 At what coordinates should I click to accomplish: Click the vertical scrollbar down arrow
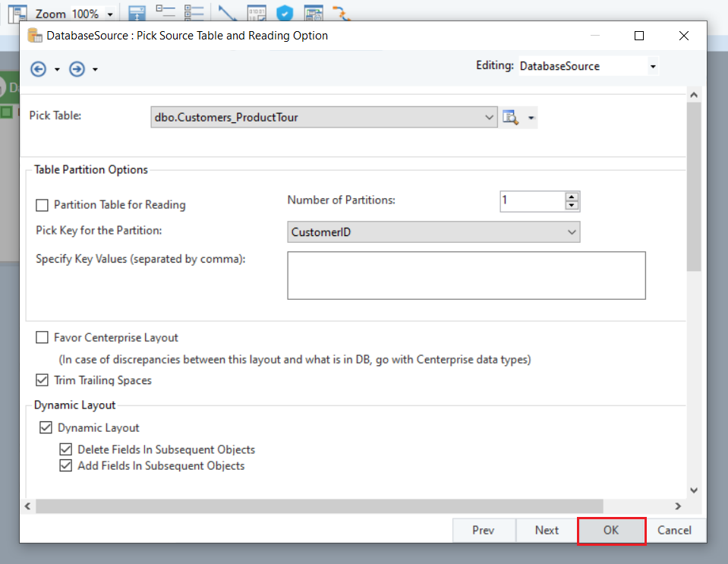click(x=694, y=490)
